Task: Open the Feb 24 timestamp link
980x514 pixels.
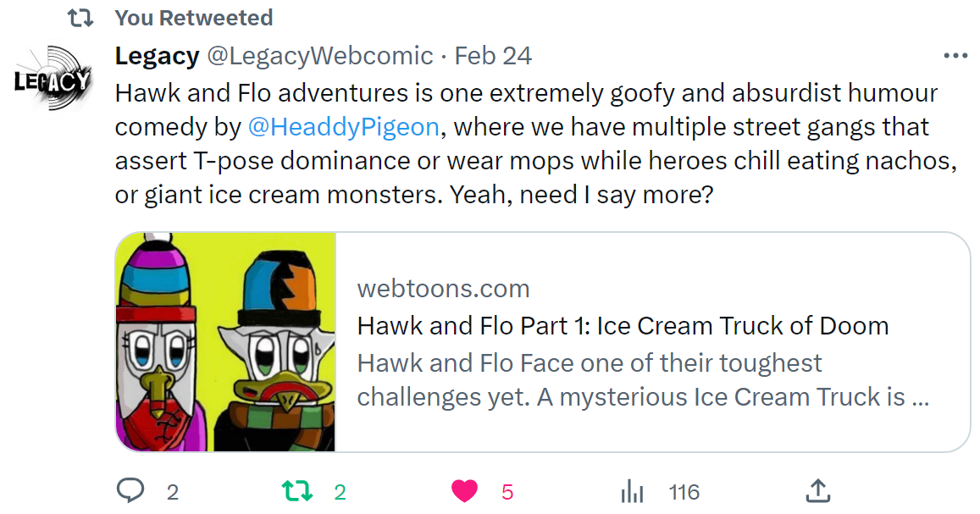Action: pyautogui.click(x=493, y=57)
